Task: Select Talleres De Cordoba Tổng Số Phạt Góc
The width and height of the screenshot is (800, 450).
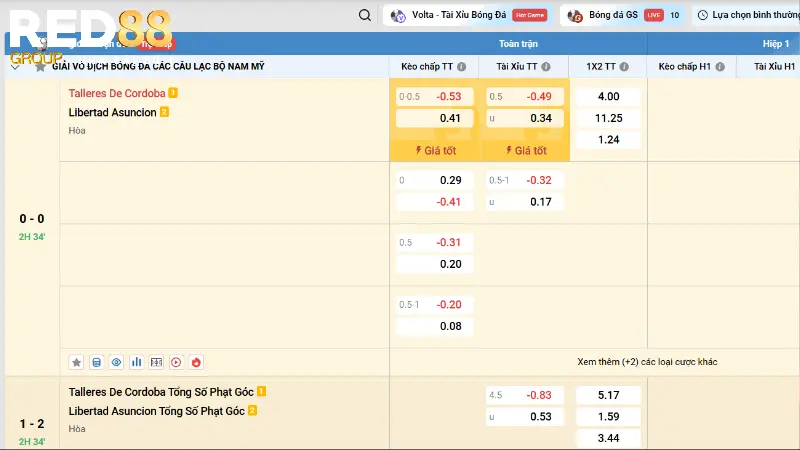Action: [161, 392]
